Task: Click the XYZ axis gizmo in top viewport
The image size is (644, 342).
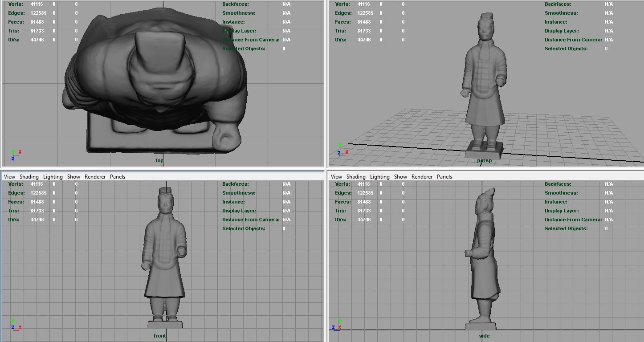Action: [16, 155]
